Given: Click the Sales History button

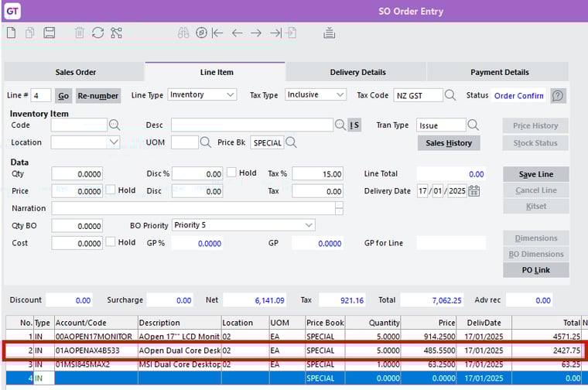Looking at the screenshot, I should coord(449,143).
